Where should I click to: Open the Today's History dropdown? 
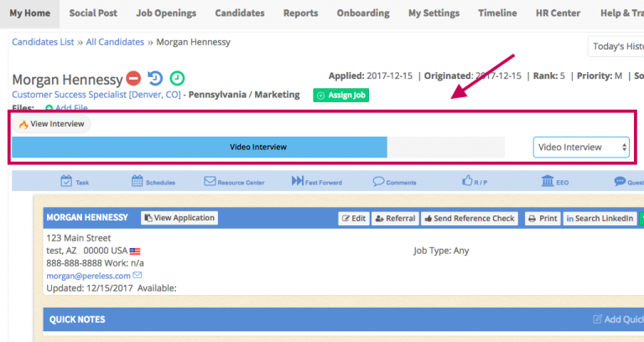(616, 46)
